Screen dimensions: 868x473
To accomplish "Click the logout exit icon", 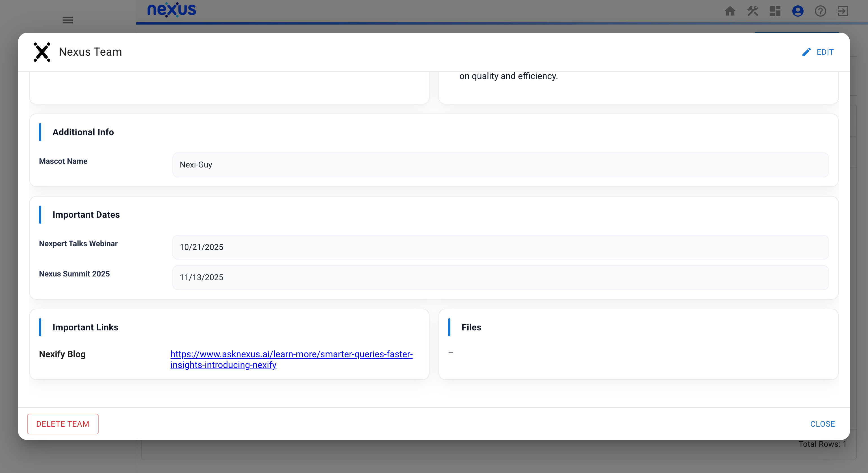I will 843,11.
